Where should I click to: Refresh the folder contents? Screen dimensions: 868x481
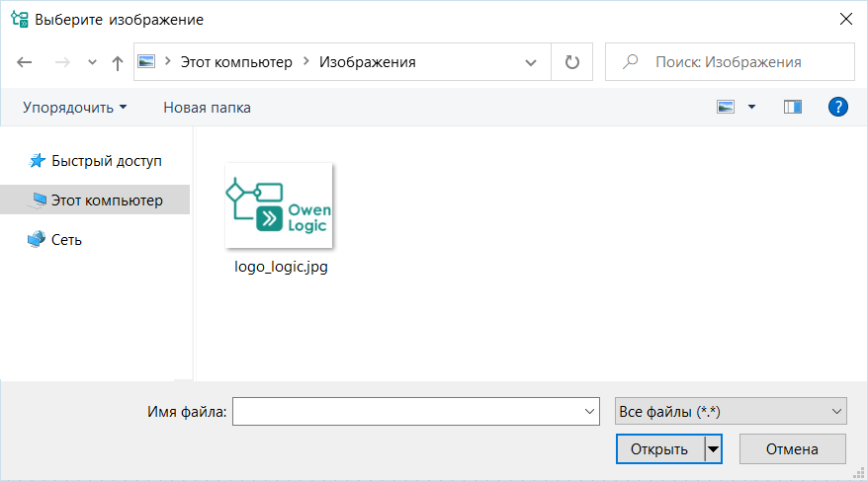pyautogui.click(x=571, y=62)
